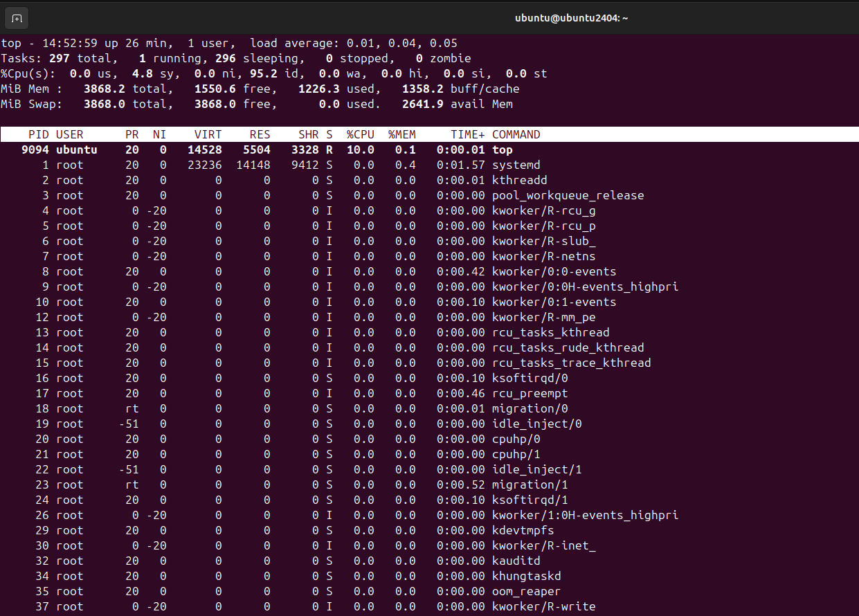Click the oom_reaper process name
Image resolution: width=859 pixels, height=616 pixels.
coord(526,591)
